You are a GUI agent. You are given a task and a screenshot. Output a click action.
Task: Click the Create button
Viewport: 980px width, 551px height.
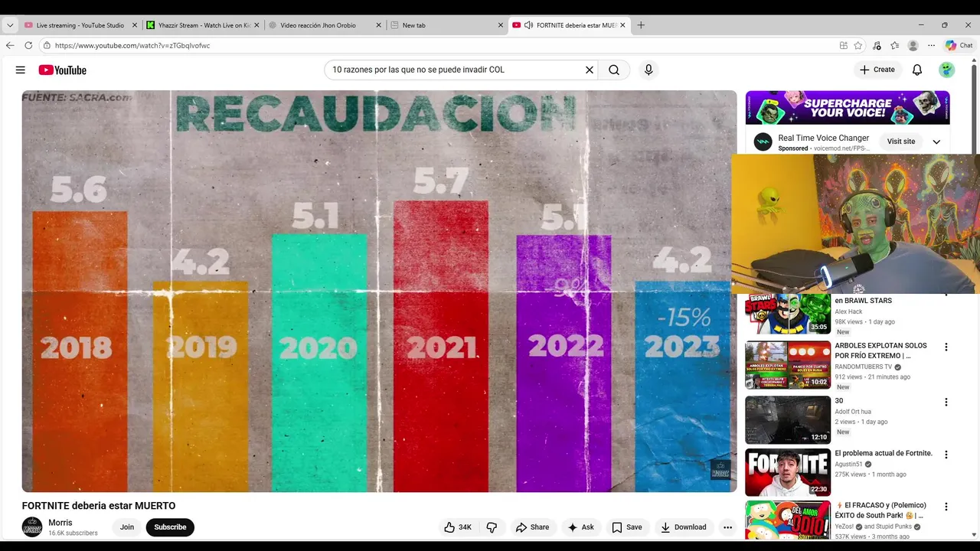(877, 70)
